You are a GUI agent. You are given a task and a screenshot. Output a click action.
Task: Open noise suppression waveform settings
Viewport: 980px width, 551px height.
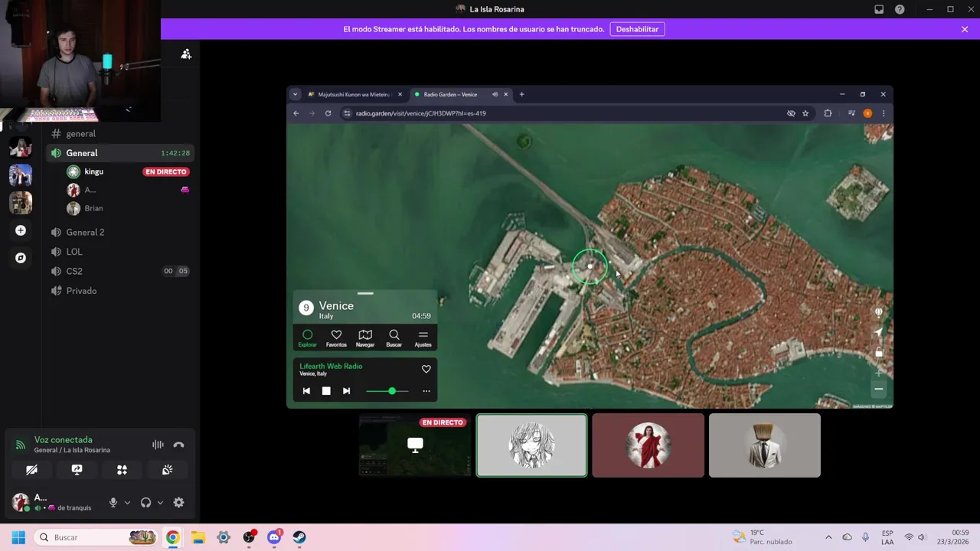158,445
